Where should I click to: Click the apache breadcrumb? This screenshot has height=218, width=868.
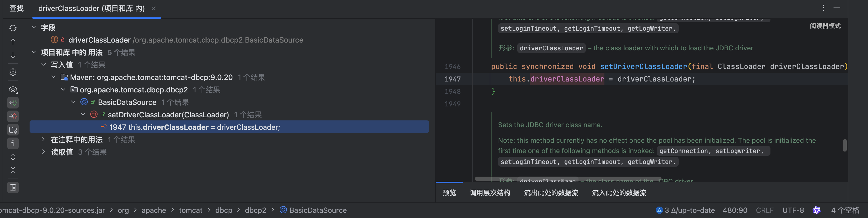coord(154,210)
